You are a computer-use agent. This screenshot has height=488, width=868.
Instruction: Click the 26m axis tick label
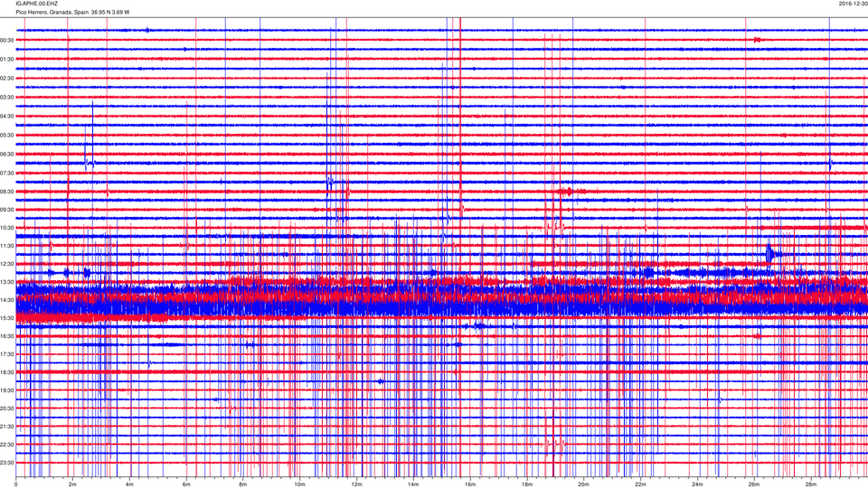click(x=753, y=484)
